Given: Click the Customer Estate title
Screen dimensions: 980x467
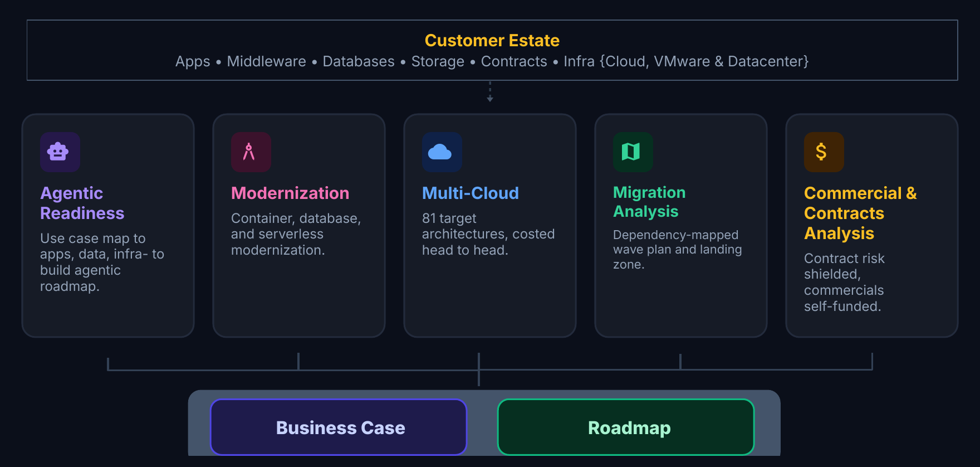Looking at the screenshot, I should 492,41.
